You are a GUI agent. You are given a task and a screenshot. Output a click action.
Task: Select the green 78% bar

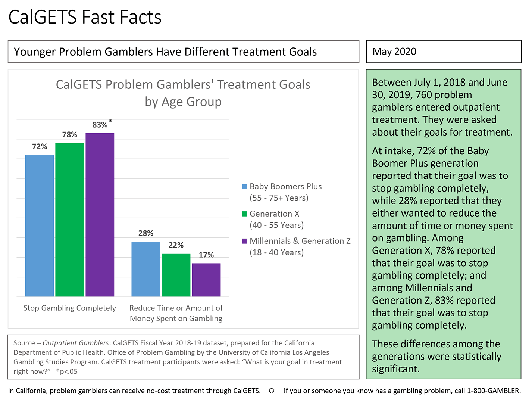coord(70,220)
